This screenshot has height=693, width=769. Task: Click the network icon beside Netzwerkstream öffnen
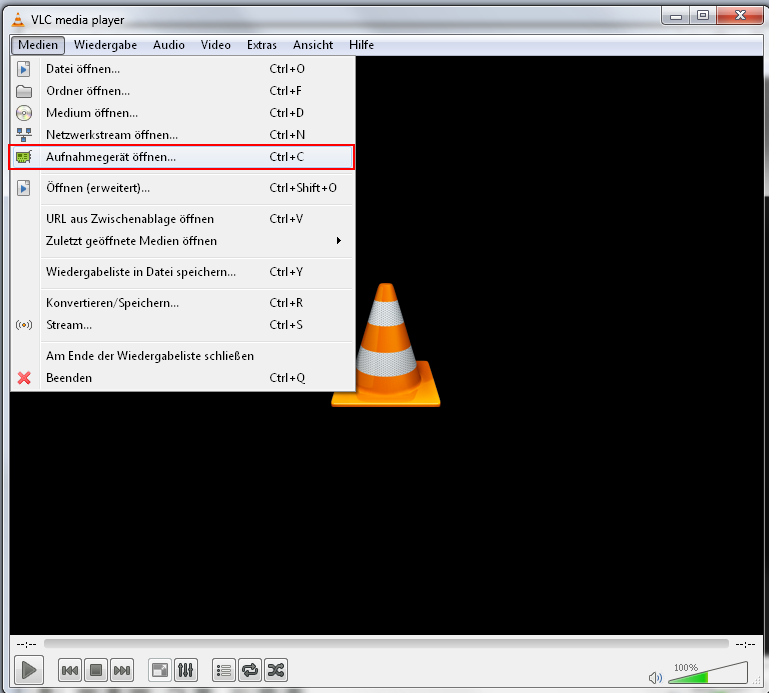pyautogui.click(x=24, y=135)
